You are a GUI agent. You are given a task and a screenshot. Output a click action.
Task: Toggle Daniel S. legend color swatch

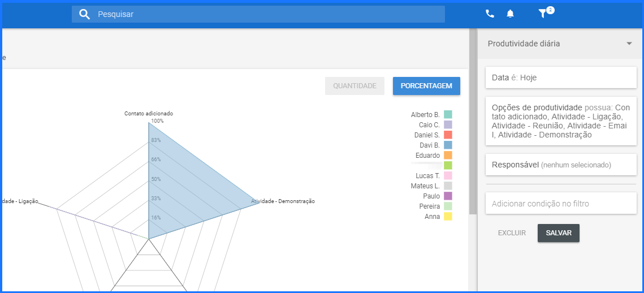click(448, 135)
